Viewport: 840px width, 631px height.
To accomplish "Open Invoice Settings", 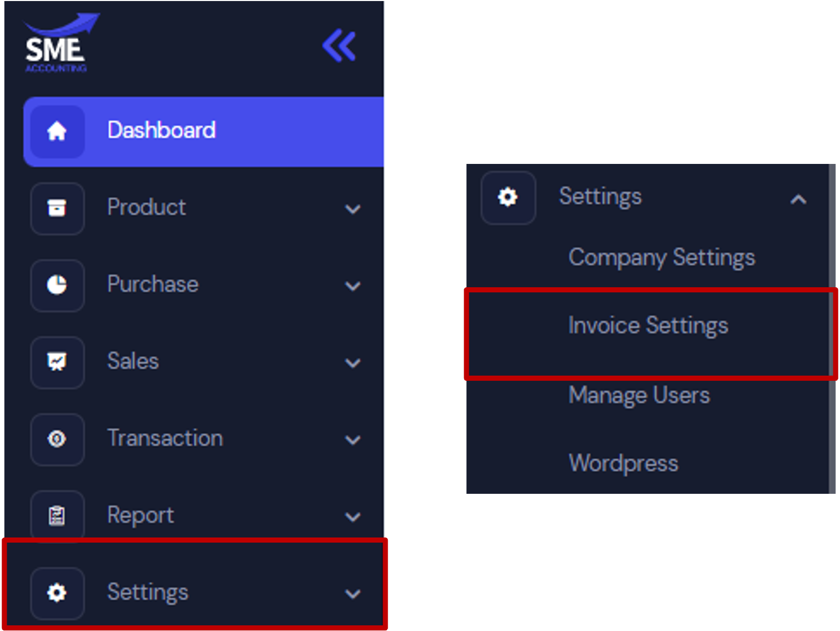I will coord(647,325).
